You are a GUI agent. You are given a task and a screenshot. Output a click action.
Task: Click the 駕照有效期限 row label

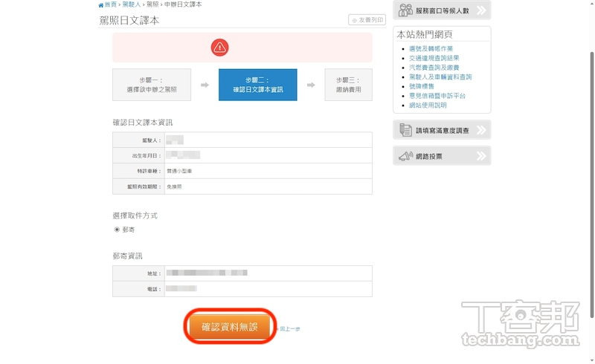pyautogui.click(x=144, y=186)
